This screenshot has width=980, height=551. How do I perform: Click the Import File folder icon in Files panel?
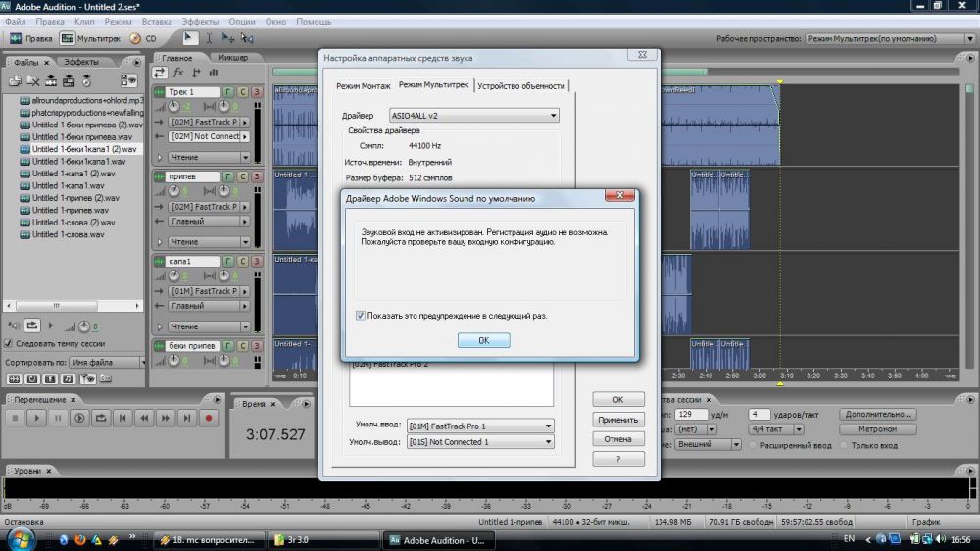click(15, 81)
